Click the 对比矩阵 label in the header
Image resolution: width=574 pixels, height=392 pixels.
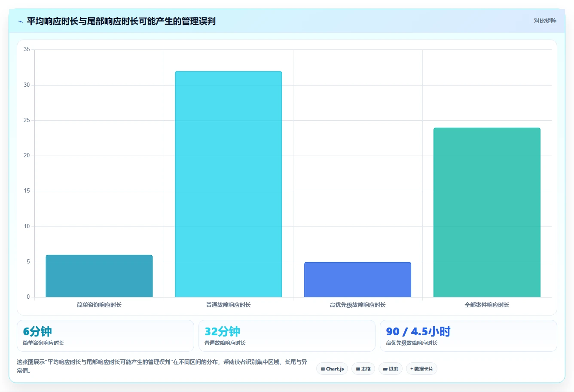[x=545, y=21]
